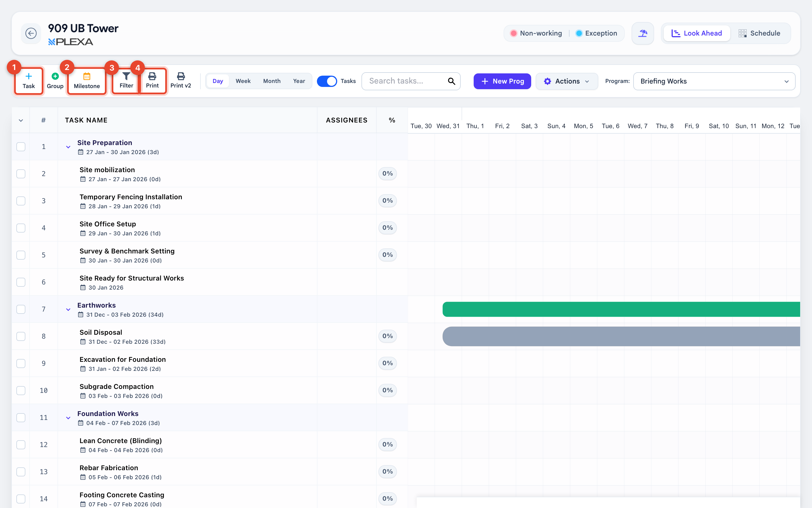
Task: Click calendar icon under Site Office Setup
Action: coord(83,233)
